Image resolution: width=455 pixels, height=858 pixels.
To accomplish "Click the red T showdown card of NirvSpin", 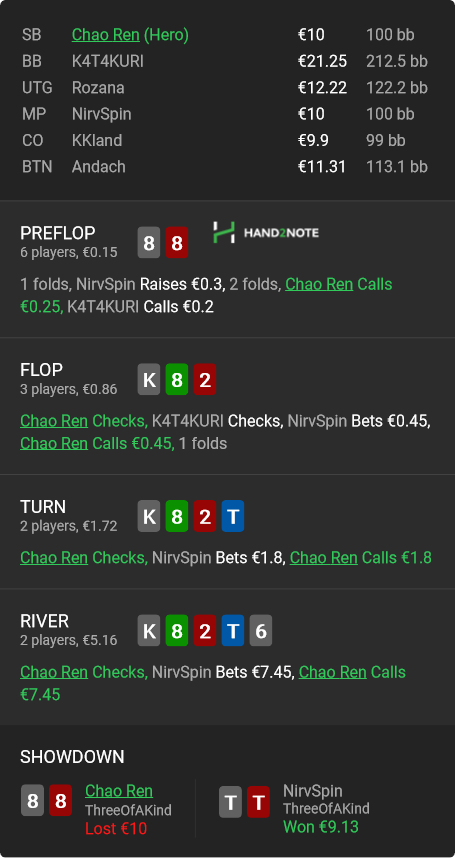I will click(x=258, y=802).
